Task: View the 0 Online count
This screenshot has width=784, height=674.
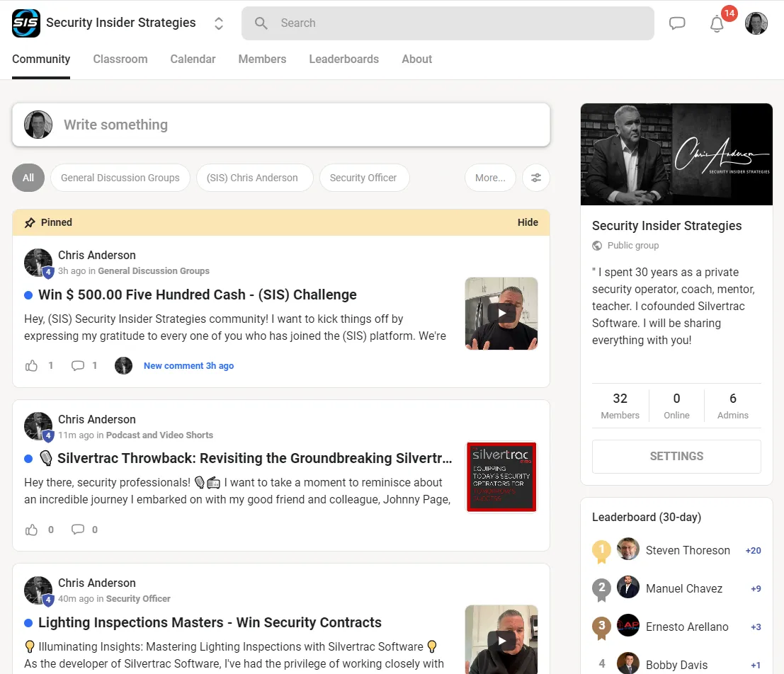Action: pos(676,406)
